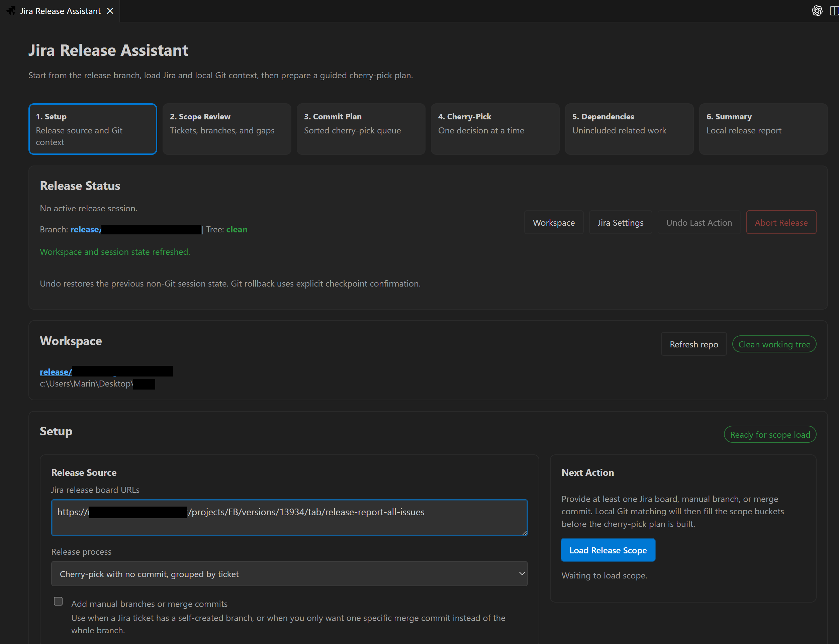This screenshot has width=839, height=644.
Task: Click the Release Source heading
Action: pos(84,473)
